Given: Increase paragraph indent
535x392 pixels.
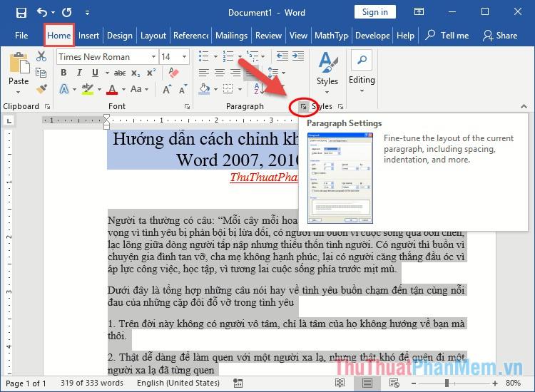Looking at the screenshot, I should [298, 56].
